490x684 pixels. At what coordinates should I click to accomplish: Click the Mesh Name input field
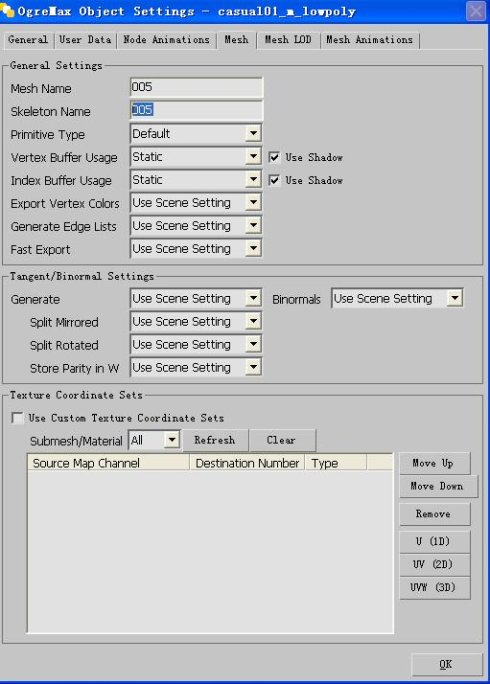point(196,87)
